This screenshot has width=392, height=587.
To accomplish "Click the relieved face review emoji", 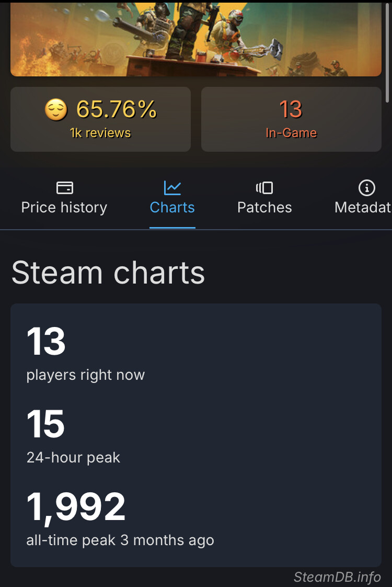I will 56,110.
